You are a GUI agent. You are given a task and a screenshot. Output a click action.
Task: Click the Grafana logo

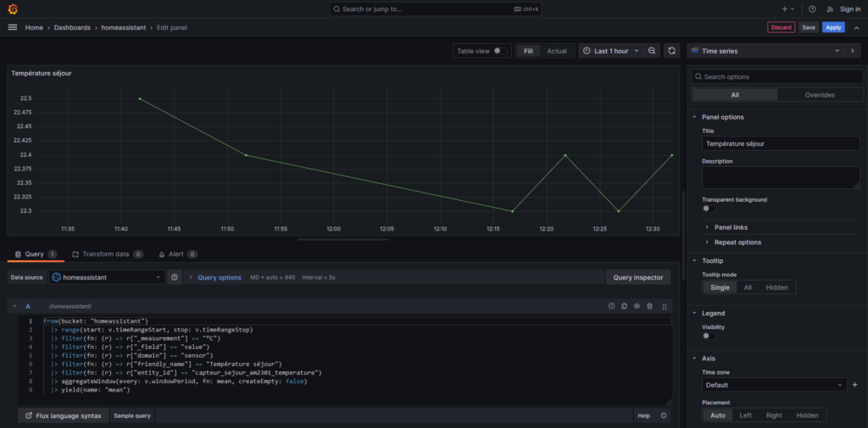[x=14, y=8]
